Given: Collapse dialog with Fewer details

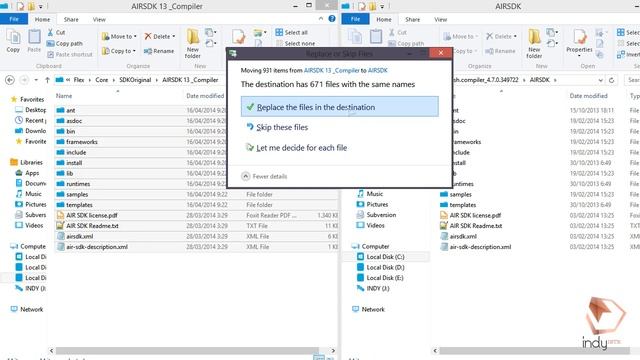Looking at the screenshot, I should click(x=264, y=176).
